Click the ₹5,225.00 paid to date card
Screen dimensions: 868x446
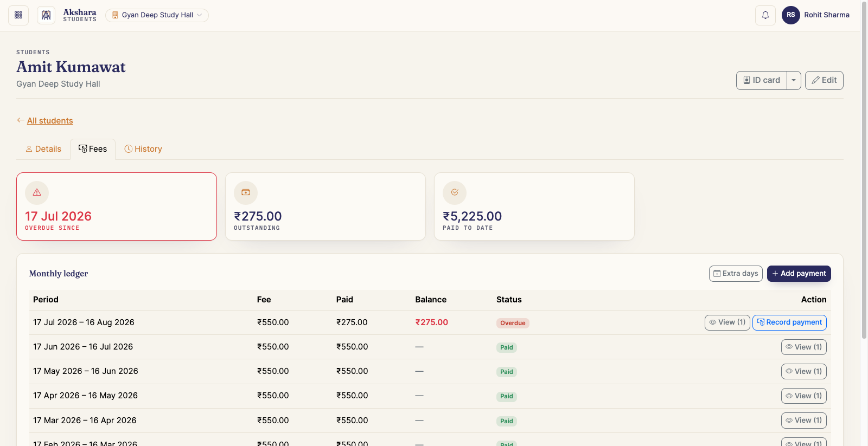[534, 206]
